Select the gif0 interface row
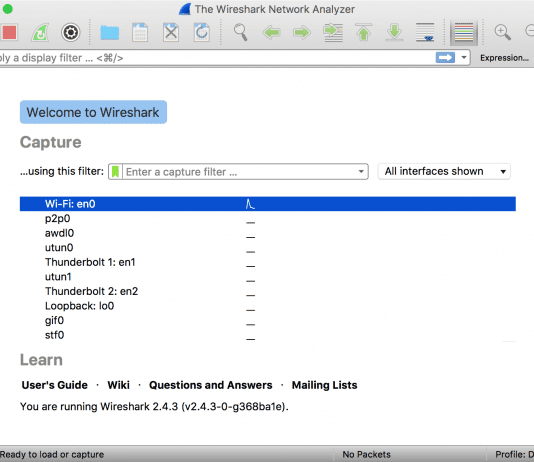This screenshot has width=534, height=462. pyautogui.click(x=268, y=320)
